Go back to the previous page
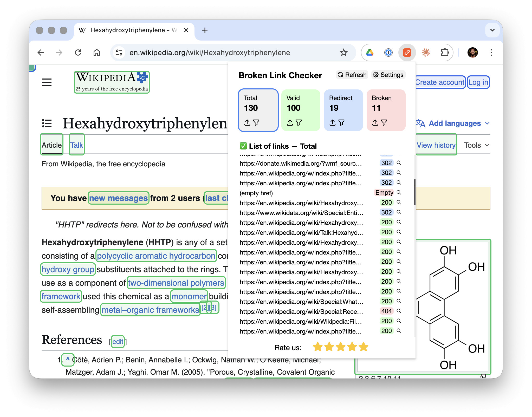 tap(41, 53)
